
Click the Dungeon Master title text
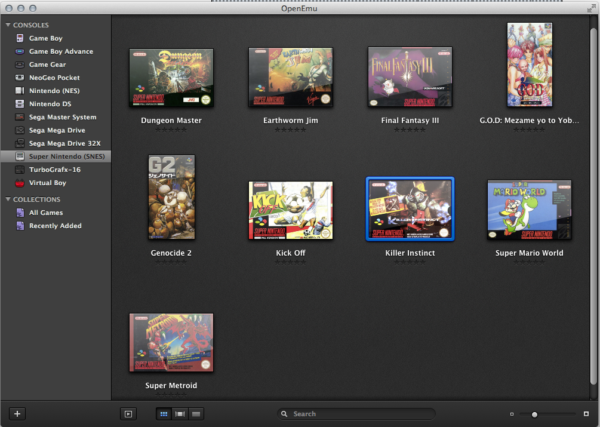click(x=171, y=121)
